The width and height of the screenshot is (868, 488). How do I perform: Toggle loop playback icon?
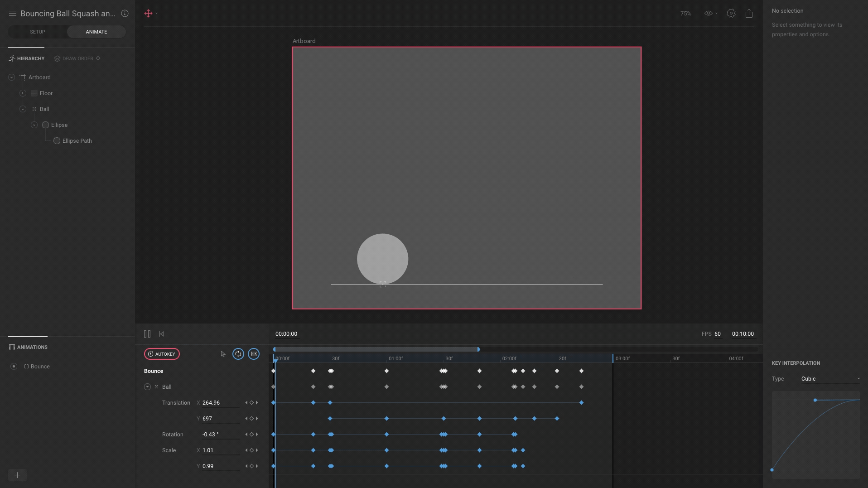pyautogui.click(x=238, y=354)
